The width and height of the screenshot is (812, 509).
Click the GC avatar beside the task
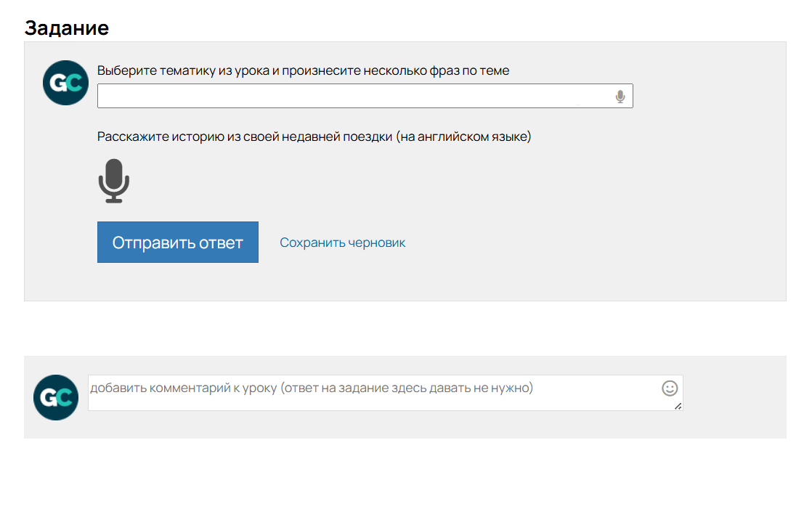click(65, 83)
